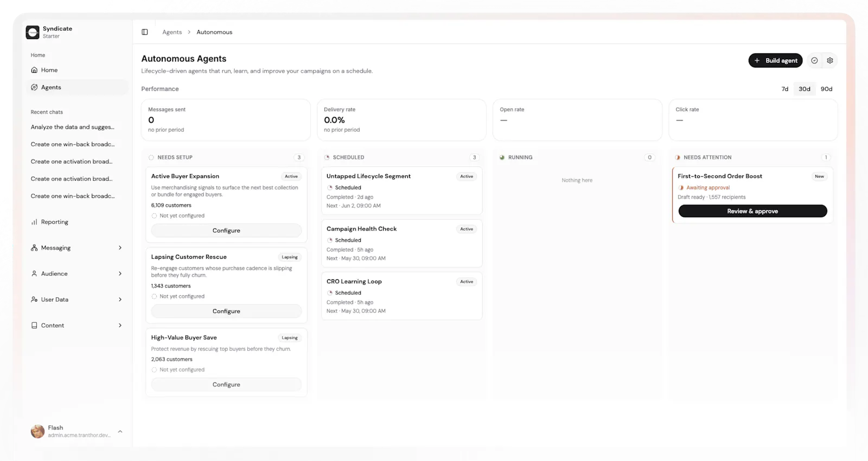
Task: Click the Needs Setup count badge 3
Action: (298, 157)
